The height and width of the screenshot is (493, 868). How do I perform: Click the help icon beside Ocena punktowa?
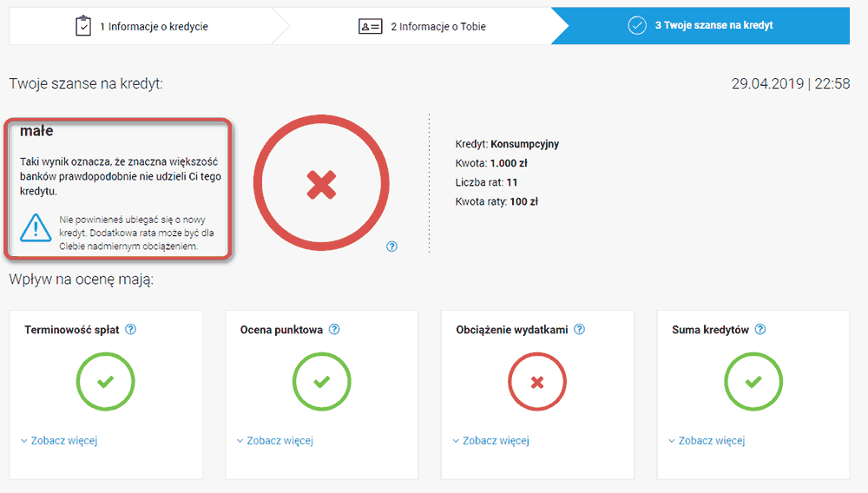click(x=334, y=330)
